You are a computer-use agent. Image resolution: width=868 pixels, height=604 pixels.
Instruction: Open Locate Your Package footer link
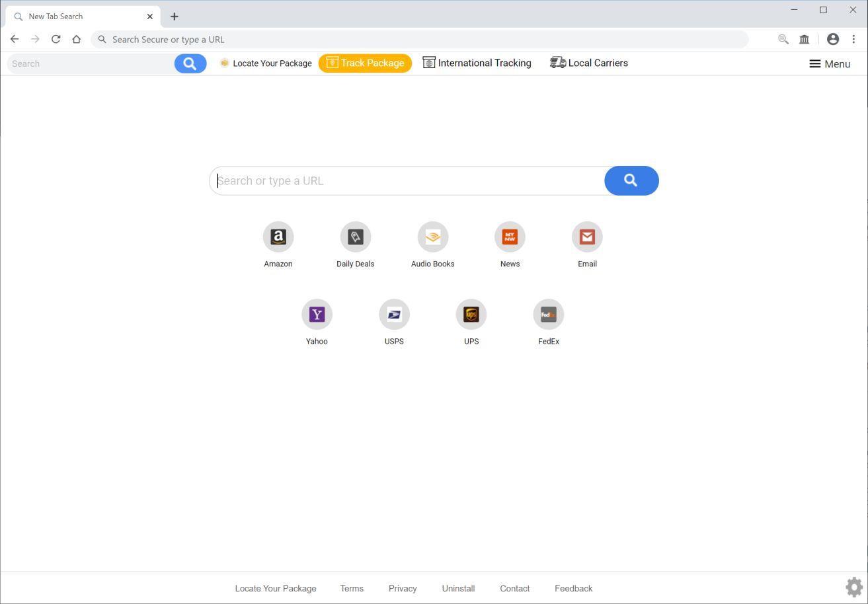(x=276, y=588)
